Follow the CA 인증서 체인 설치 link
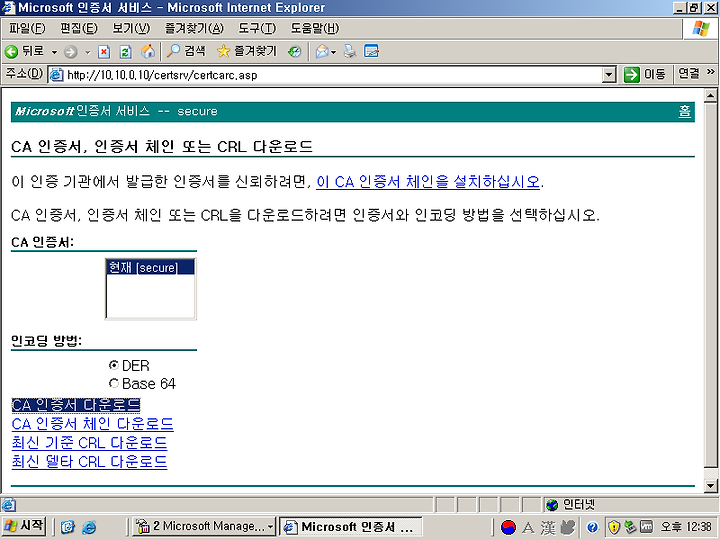 (428, 182)
